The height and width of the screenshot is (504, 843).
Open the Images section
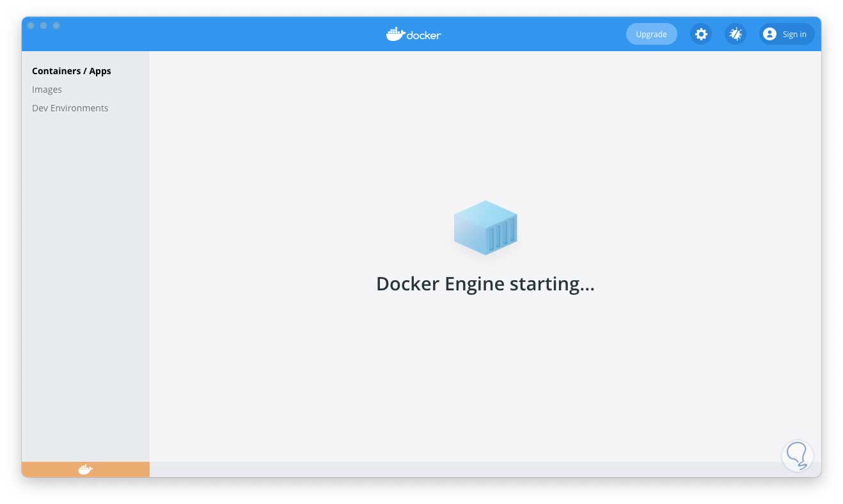point(47,90)
